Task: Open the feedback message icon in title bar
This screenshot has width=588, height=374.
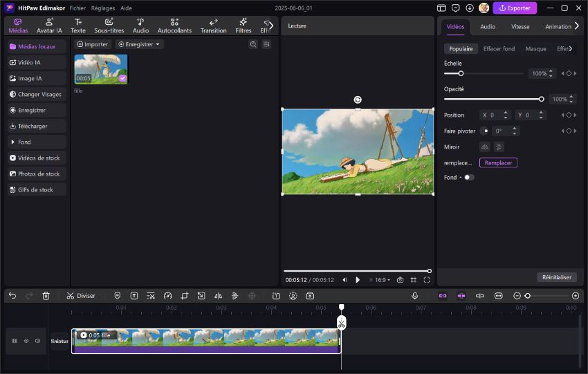Action: coord(456,8)
